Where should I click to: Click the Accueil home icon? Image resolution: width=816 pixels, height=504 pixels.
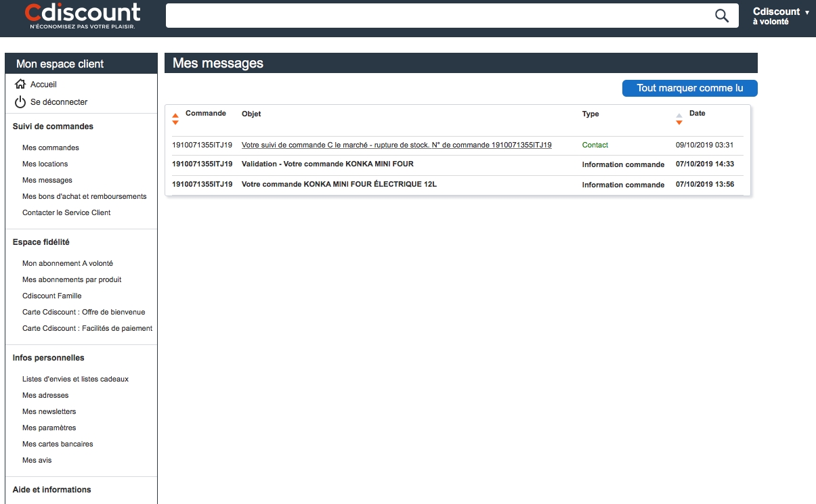click(x=20, y=85)
